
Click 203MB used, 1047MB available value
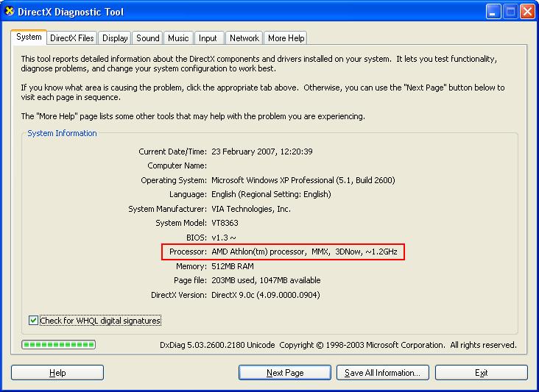click(266, 280)
